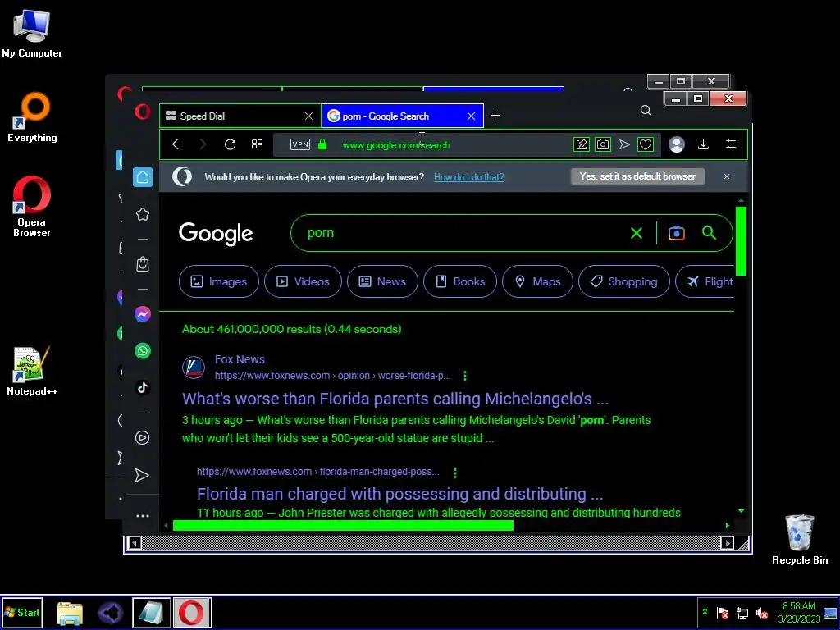This screenshot has height=630, width=840.
Task: Open the Everything desktop shortcut
Action: (x=32, y=118)
